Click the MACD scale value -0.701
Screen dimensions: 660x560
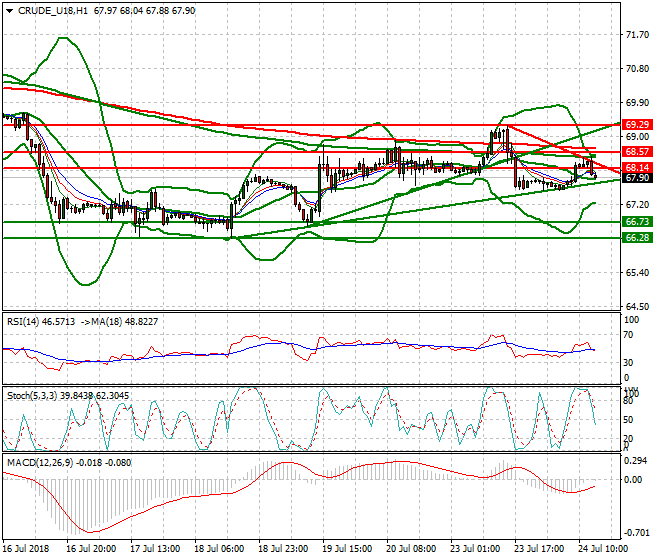pyautogui.click(x=636, y=533)
